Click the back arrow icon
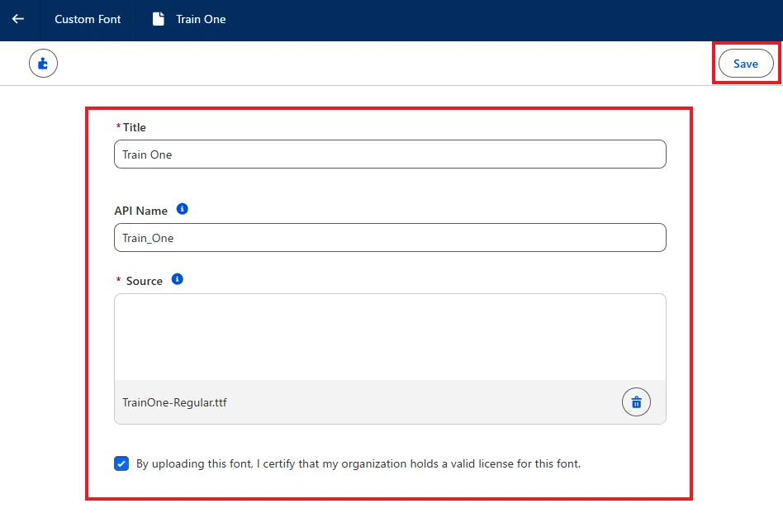The height and width of the screenshot is (532, 783). pos(18,19)
